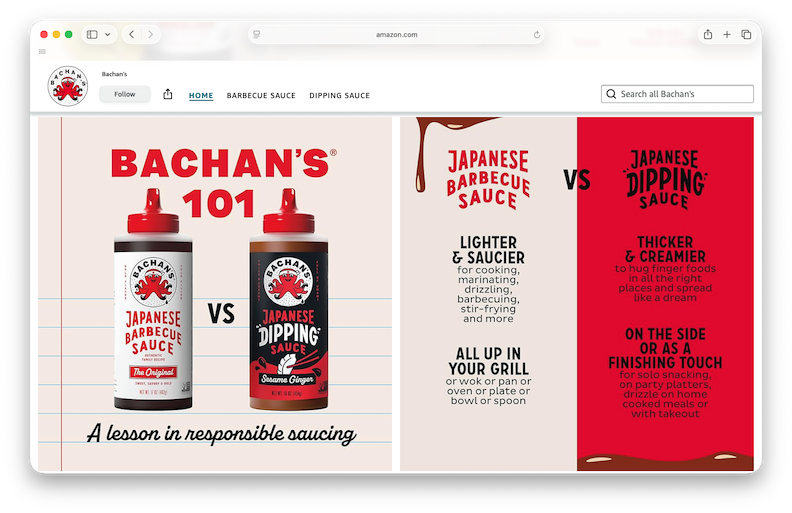Screen dimensions: 792x513
Task: Click the page reader icon in address bar
Action: click(x=257, y=34)
